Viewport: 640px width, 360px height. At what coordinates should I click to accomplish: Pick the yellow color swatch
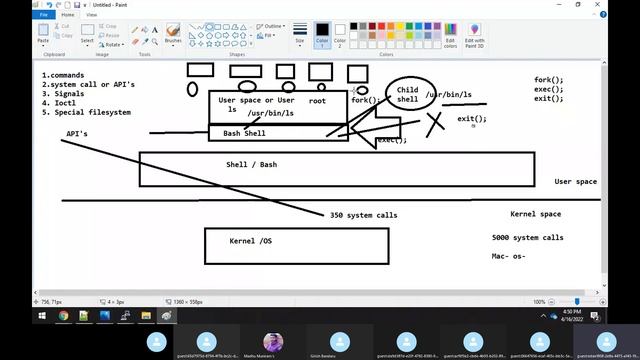400,26
